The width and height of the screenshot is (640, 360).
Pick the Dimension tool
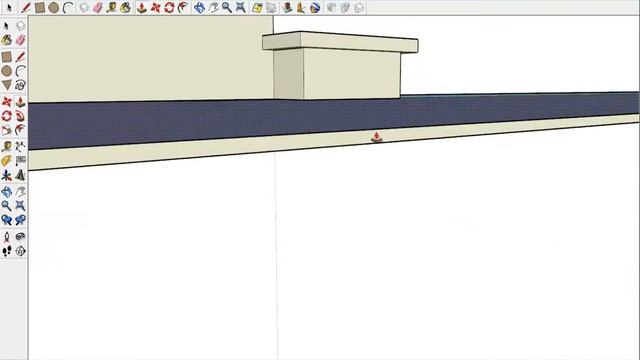click(x=20, y=147)
